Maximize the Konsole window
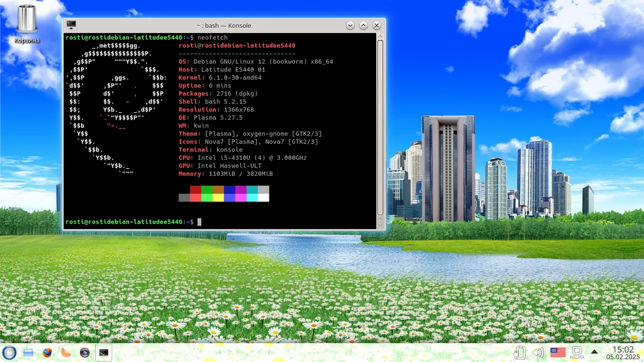Viewport: 644px width, 362px height. click(363, 26)
